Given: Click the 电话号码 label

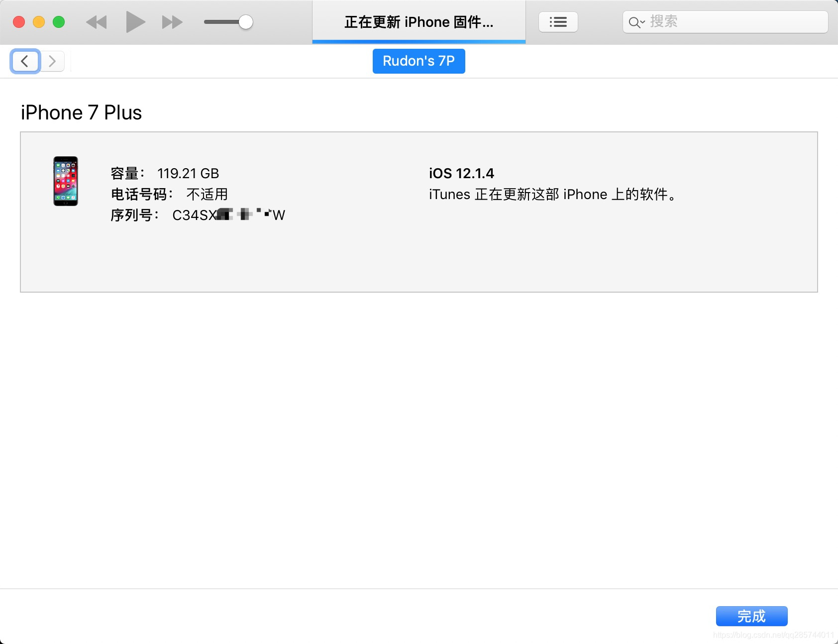Looking at the screenshot, I should 141,194.
